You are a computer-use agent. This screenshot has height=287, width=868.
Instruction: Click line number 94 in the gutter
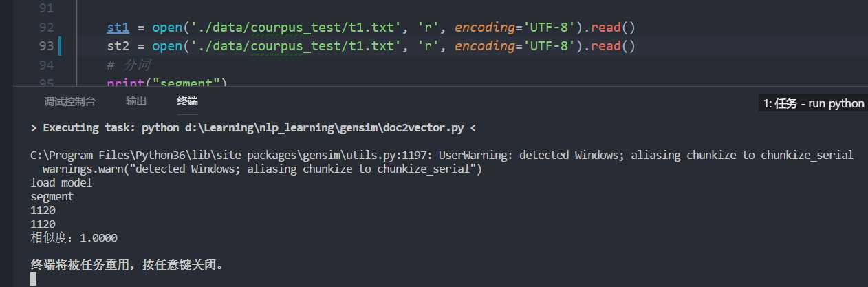[x=46, y=65]
